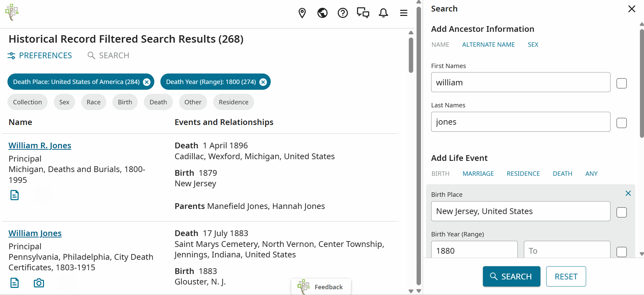Viewport: 644px width, 295px height.
Task: Click the FamilySearch tree logo
Action: pyautogui.click(x=12, y=12)
